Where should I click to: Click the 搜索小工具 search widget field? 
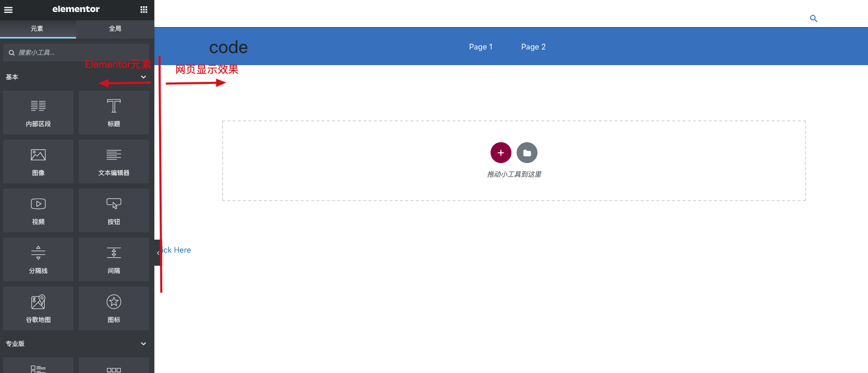tap(78, 53)
